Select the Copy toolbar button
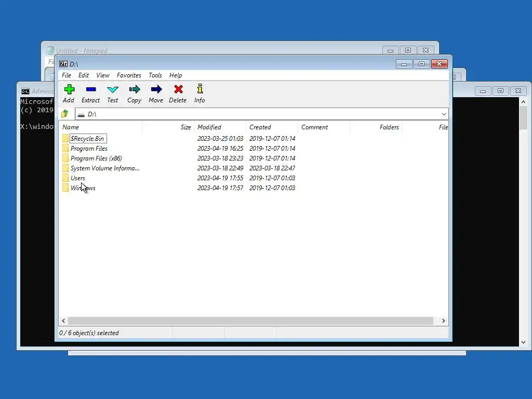Screen dimensions: 532x399 coord(135,94)
